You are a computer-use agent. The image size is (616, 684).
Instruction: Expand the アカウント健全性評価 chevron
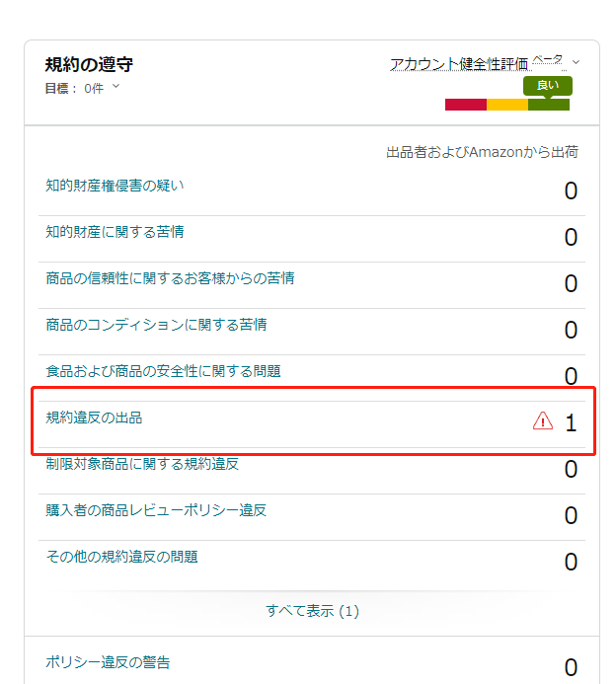pos(576,62)
